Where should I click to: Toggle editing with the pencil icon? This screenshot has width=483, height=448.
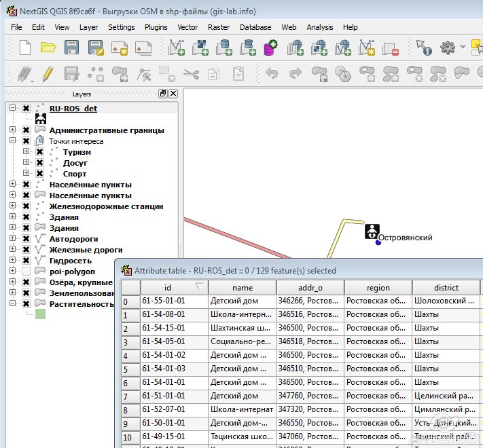pyautogui.click(x=48, y=75)
